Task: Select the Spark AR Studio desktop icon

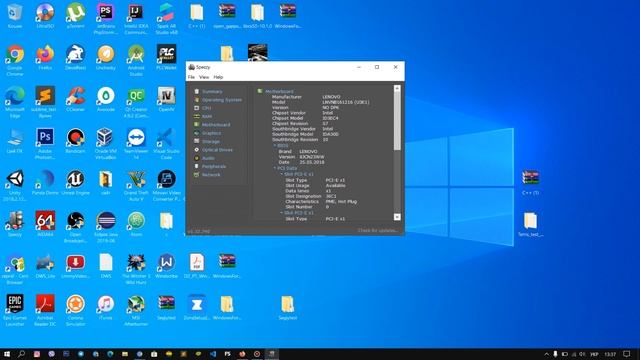Action: [167, 19]
